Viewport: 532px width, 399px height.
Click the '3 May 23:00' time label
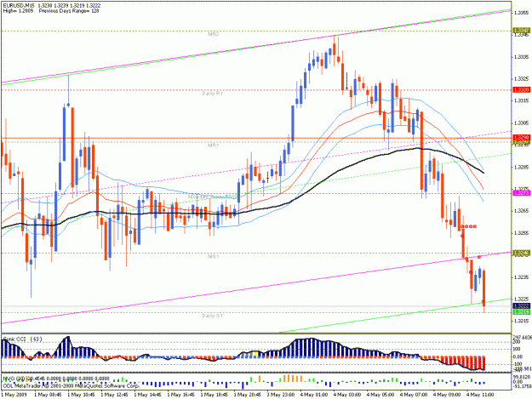point(281,395)
